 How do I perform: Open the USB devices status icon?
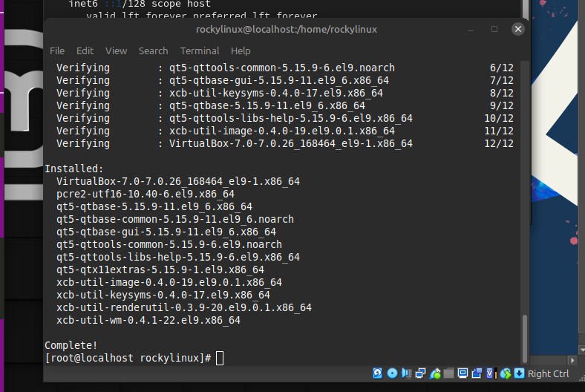pos(435,373)
